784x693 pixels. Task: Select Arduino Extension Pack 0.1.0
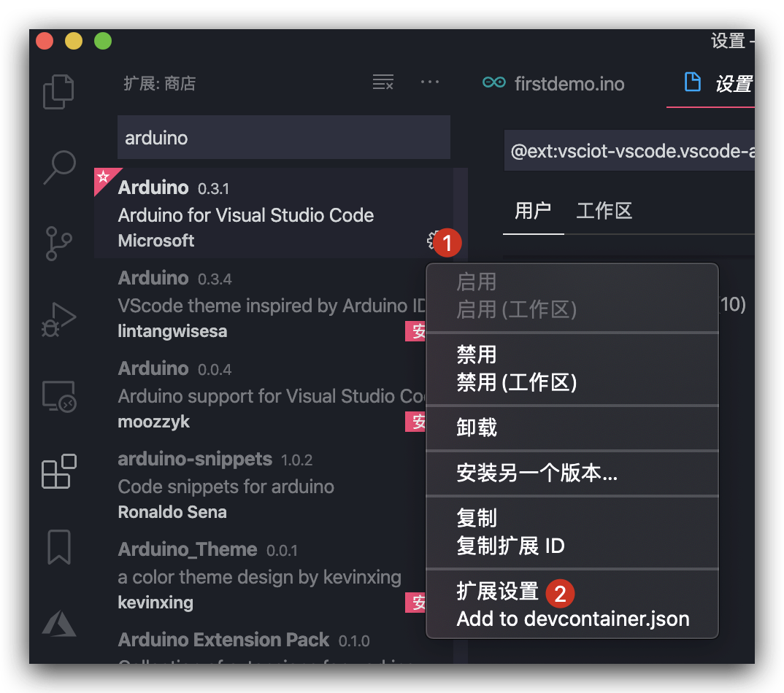click(274, 643)
